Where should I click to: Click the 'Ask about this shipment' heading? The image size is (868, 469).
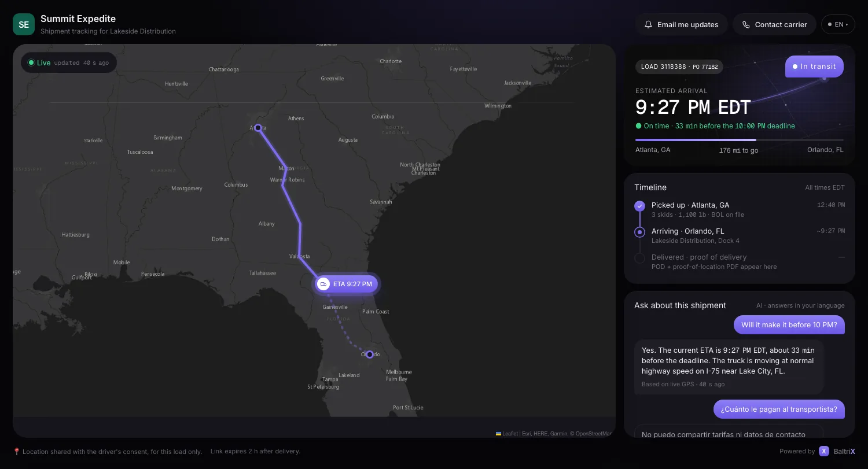680,305
